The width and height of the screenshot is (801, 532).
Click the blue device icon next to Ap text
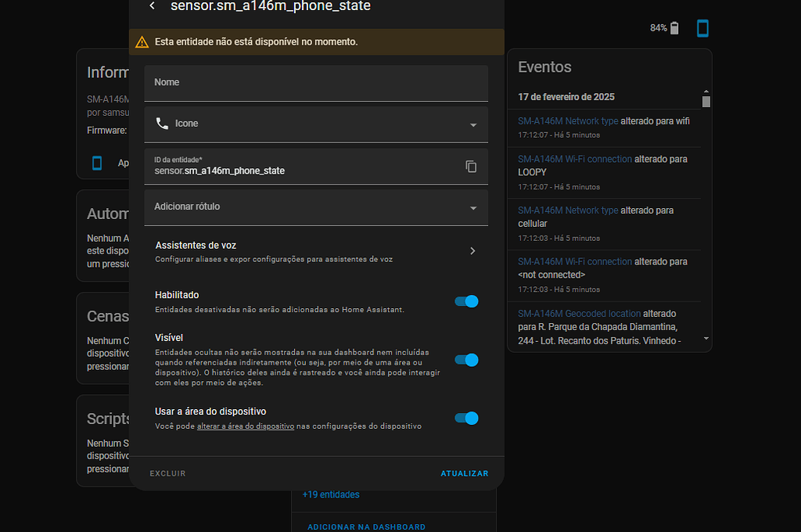(97, 163)
